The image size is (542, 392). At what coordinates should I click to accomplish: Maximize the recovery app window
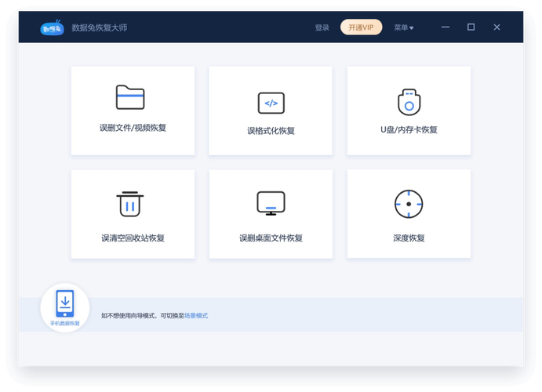click(471, 27)
